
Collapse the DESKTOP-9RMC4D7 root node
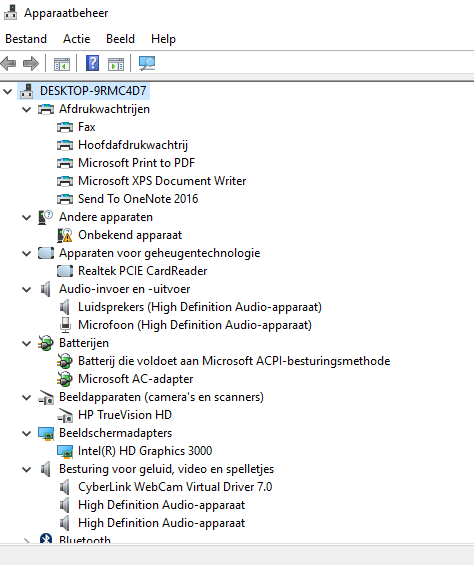point(8,92)
